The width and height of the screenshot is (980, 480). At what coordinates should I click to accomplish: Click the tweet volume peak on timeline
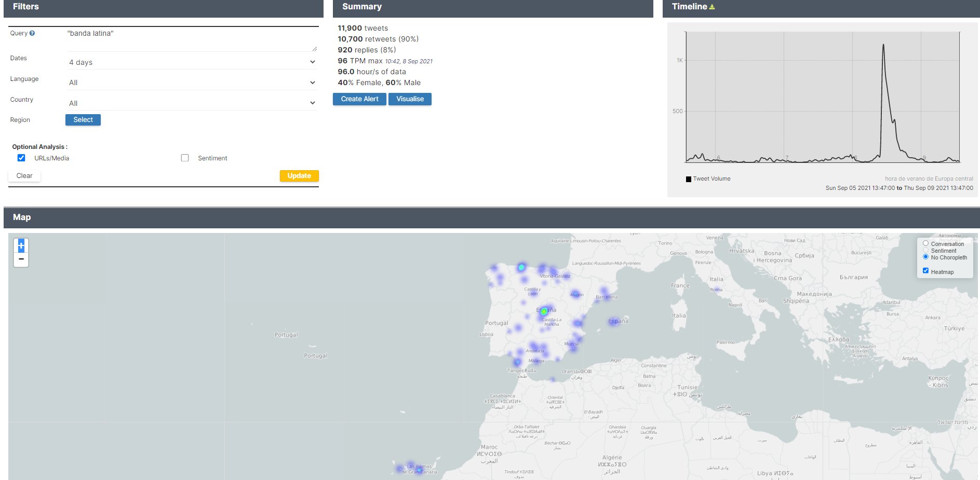point(883,47)
